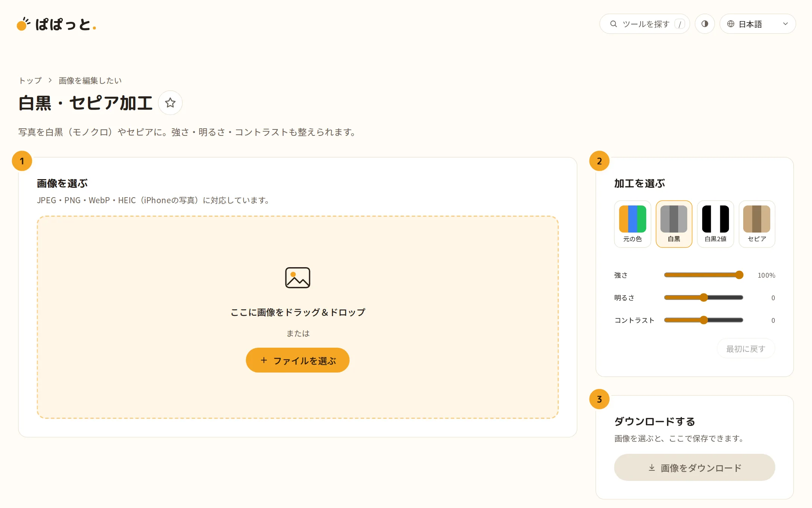
Task: Go to the トップ breadcrumb link
Action: point(30,81)
